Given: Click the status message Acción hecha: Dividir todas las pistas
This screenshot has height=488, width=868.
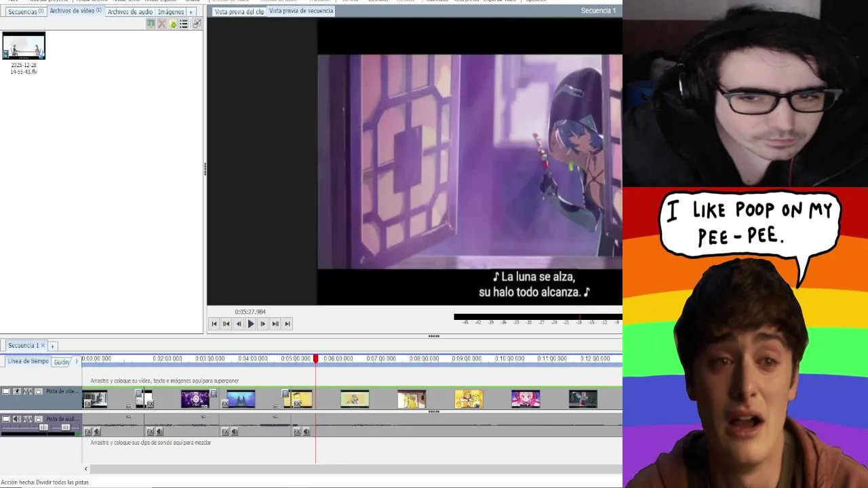Looking at the screenshot, I should coord(45,482).
